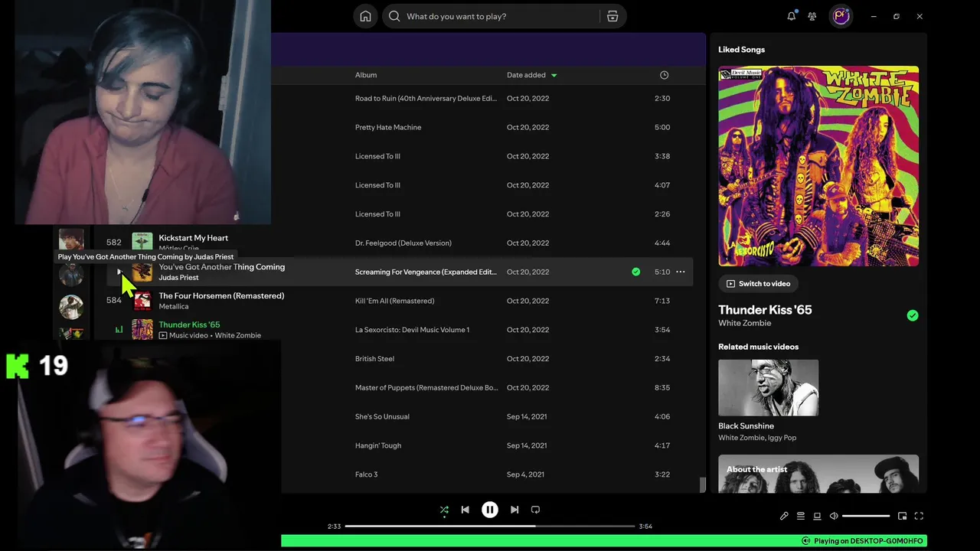
Task: Mute volume with speaker icon
Action: pyautogui.click(x=834, y=516)
